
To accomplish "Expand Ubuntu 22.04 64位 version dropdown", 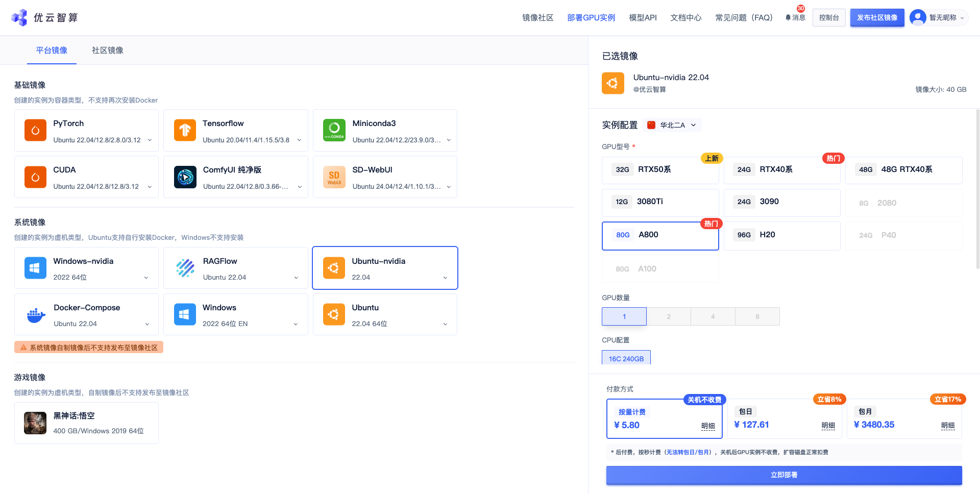I will 445,324.
